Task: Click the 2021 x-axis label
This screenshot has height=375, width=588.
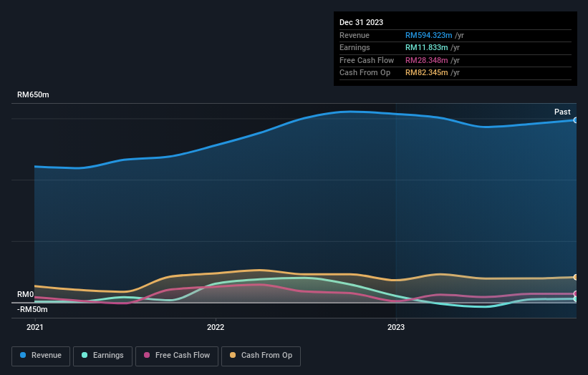Action: pos(35,327)
